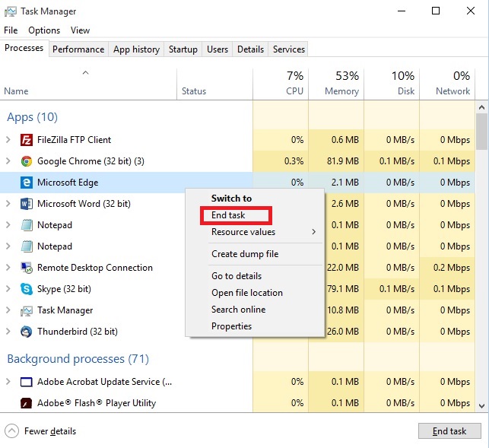489x448 pixels.
Task: Expand the Microsoft Word process group
Action: click(8, 204)
